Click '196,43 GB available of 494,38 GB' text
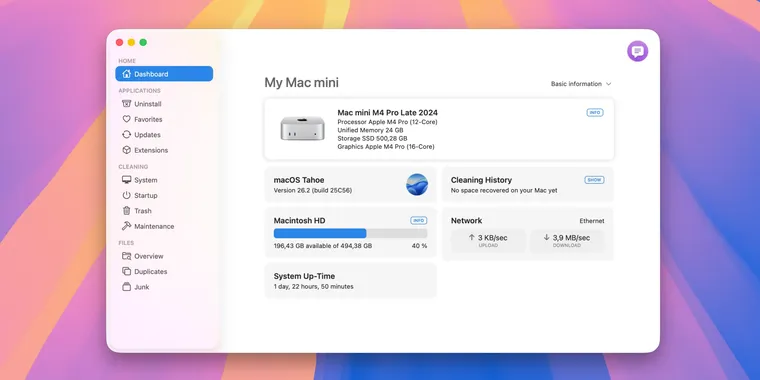The width and height of the screenshot is (760, 380). (x=323, y=246)
